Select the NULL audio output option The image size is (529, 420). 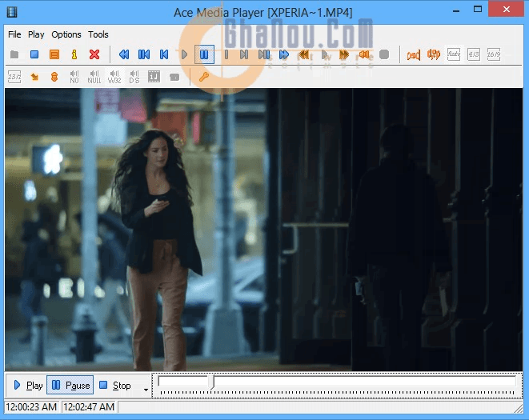(94, 77)
